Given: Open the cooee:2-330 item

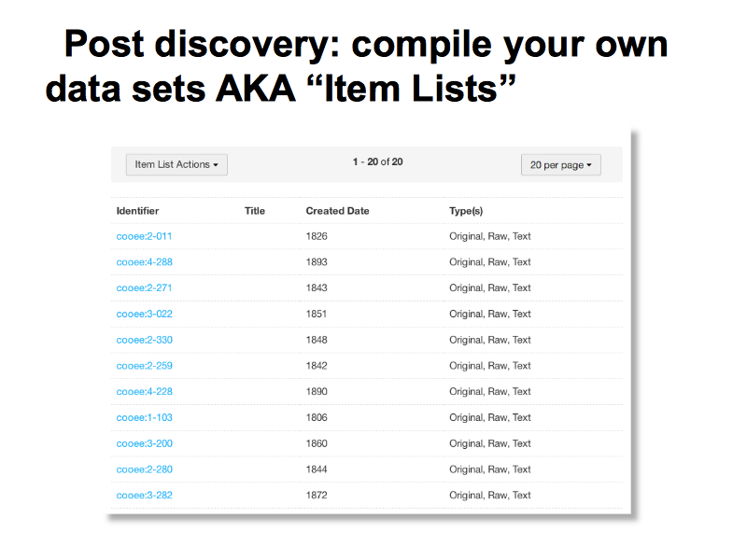Looking at the screenshot, I should [x=145, y=340].
